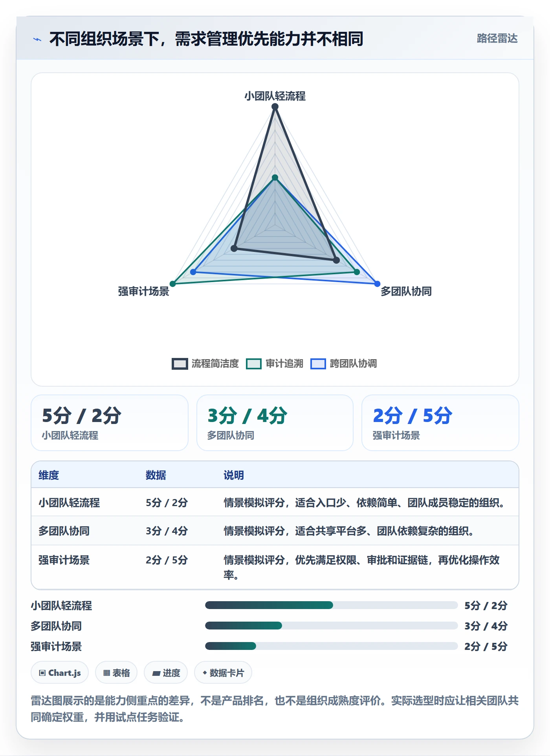This screenshot has width=550, height=756.
Task: Click the 说明 column header
Action: (x=234, y=475)
